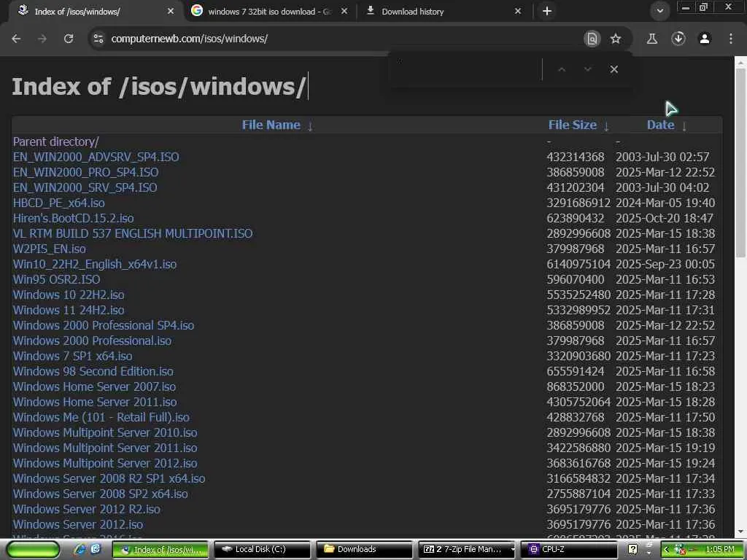Reload the current page
The height and width of the screenshot is (560, 747).
click(x=69, y=39)
